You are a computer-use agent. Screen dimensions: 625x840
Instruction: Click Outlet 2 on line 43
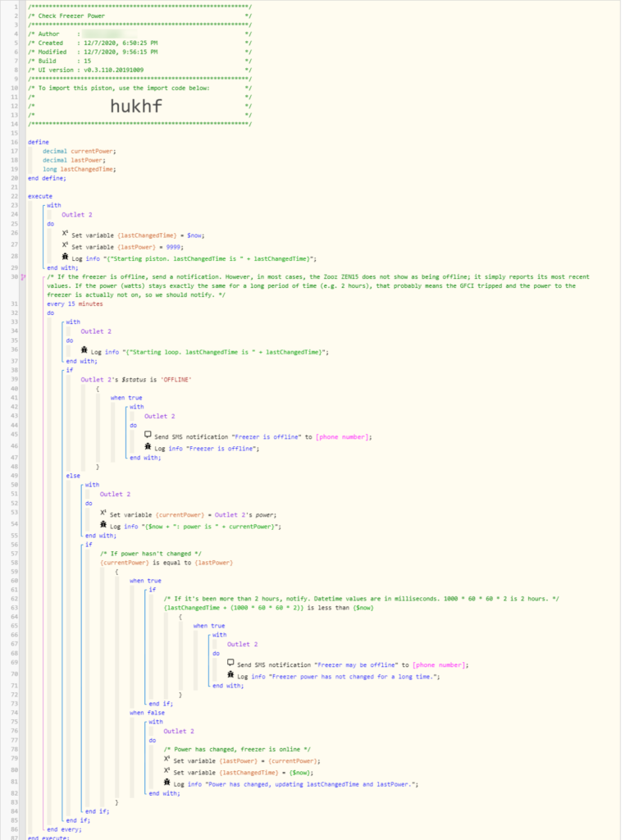point(160,417)
